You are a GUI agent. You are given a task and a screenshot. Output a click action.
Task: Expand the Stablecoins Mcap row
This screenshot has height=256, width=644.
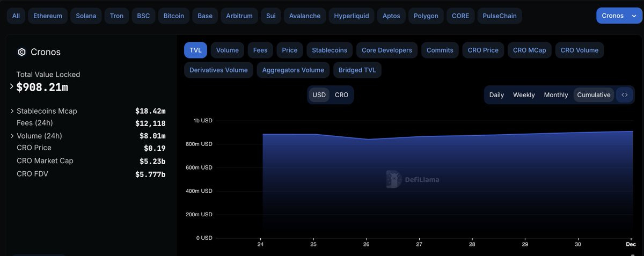pyautogui.click(x=12, y=111)
